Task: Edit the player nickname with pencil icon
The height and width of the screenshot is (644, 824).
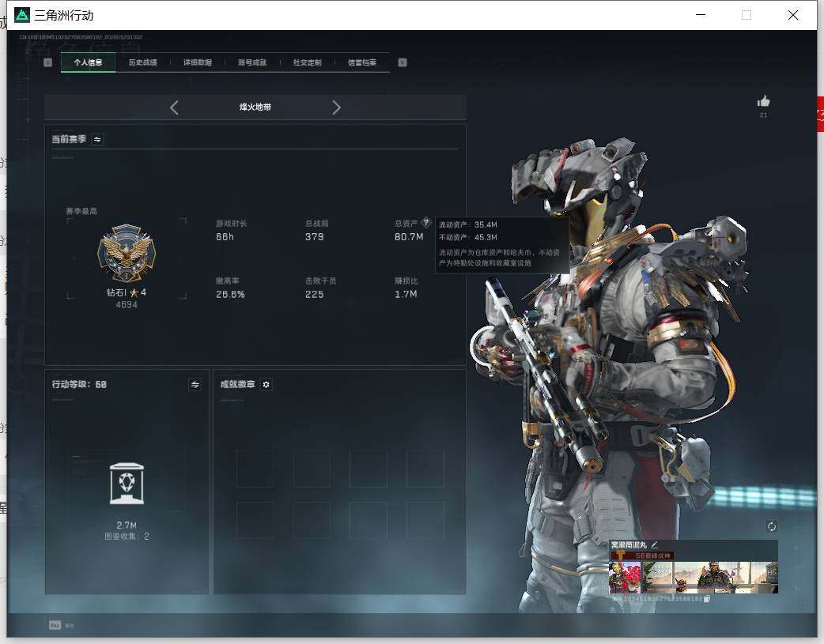Action: click(654, 544)
